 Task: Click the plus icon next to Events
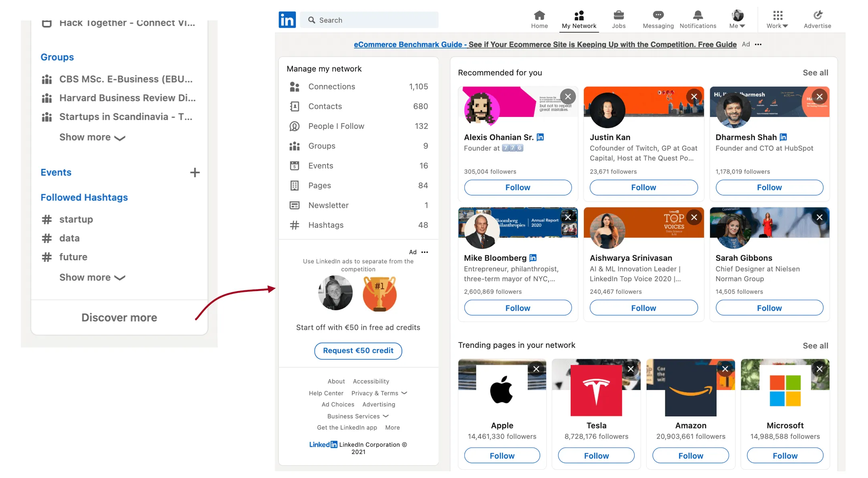195,173
